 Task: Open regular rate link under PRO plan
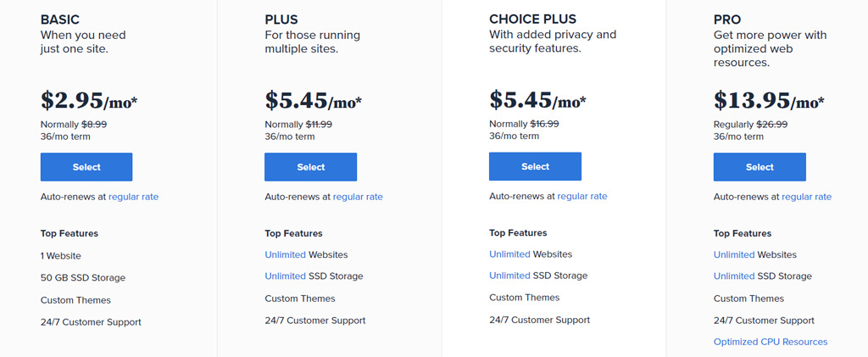(x=807, y=197)
